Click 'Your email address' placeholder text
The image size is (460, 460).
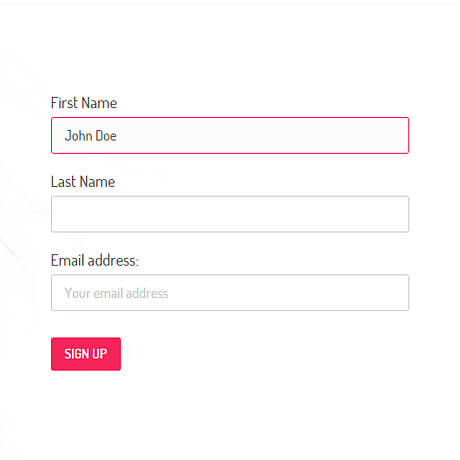click(x=116, y=293)
